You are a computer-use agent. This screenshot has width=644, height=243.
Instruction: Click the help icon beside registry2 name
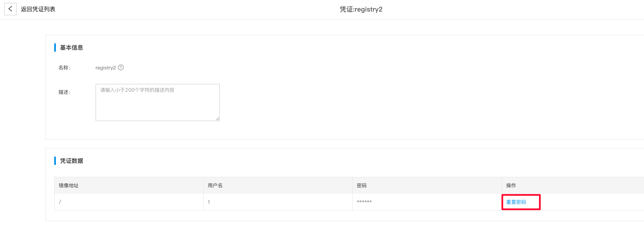121,67
